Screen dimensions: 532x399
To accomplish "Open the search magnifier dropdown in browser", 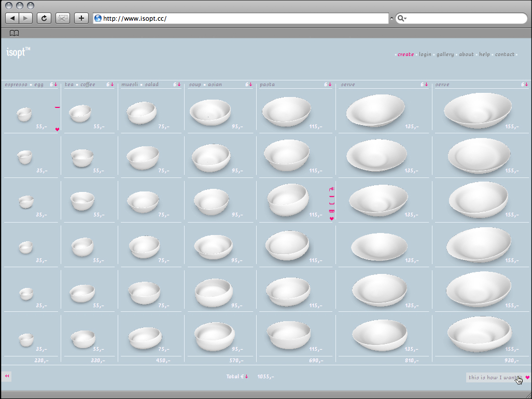I will pyautogui.click(x=402, y=18).
